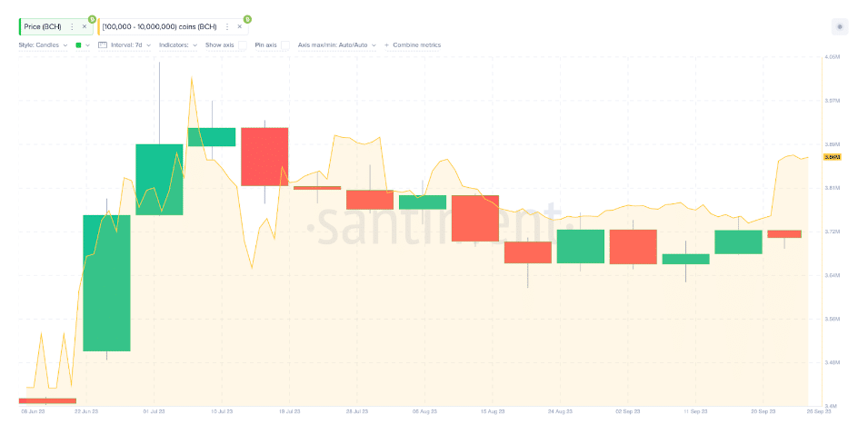868x434 pixels.
Task: Click the yellow current-value label on right axis
Action: pos(833,157)
